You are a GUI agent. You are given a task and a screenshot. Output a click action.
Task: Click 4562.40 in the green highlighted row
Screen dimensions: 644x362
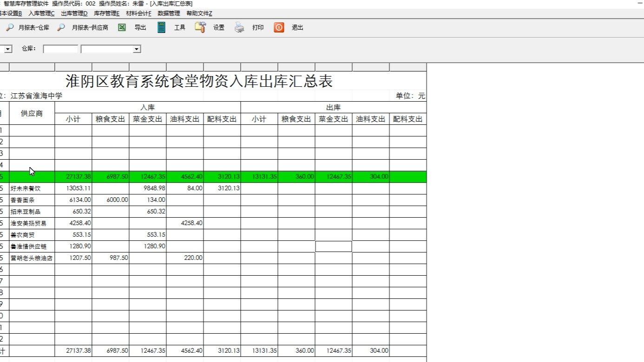[x=192, y=177]
